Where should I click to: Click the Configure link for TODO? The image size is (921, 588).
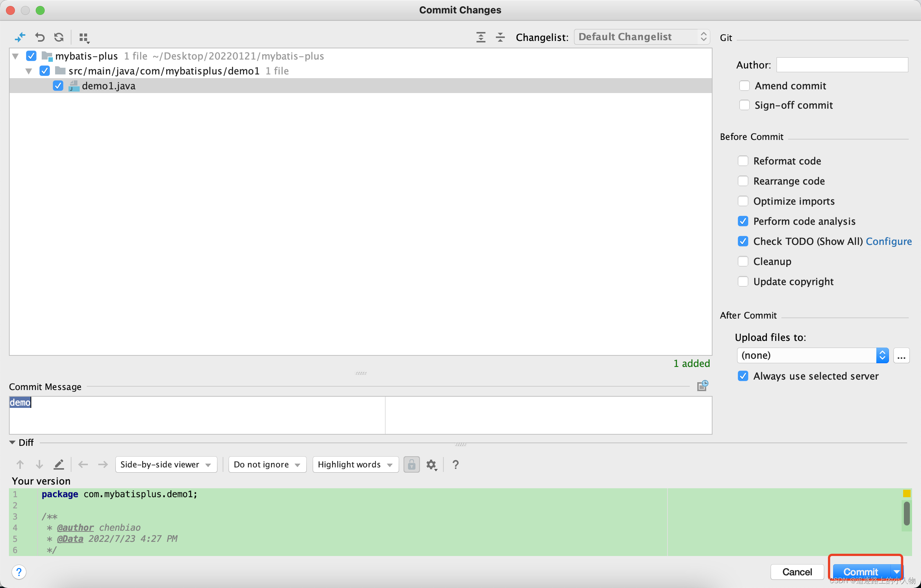click(x=889, y=241)
